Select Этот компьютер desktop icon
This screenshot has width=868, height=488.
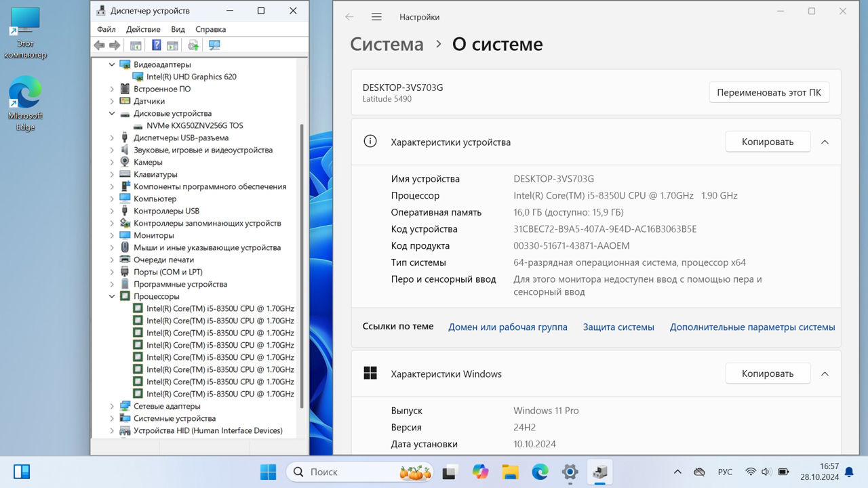pyautogui.click(x=25, y=33)
